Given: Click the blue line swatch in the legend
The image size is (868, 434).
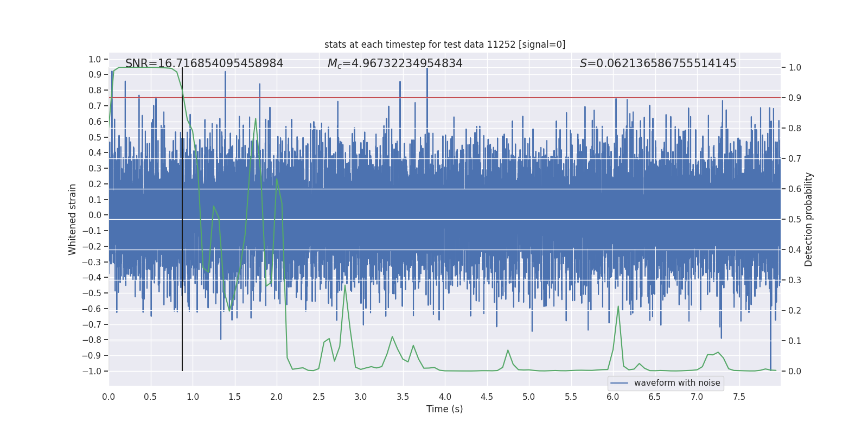Looking at the screenshot, I should pos(619,383).
